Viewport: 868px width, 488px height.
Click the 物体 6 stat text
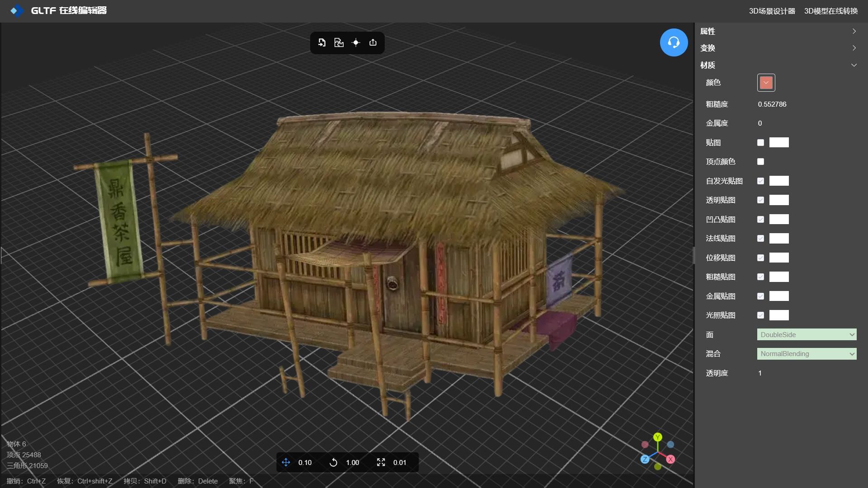point(16,444)
